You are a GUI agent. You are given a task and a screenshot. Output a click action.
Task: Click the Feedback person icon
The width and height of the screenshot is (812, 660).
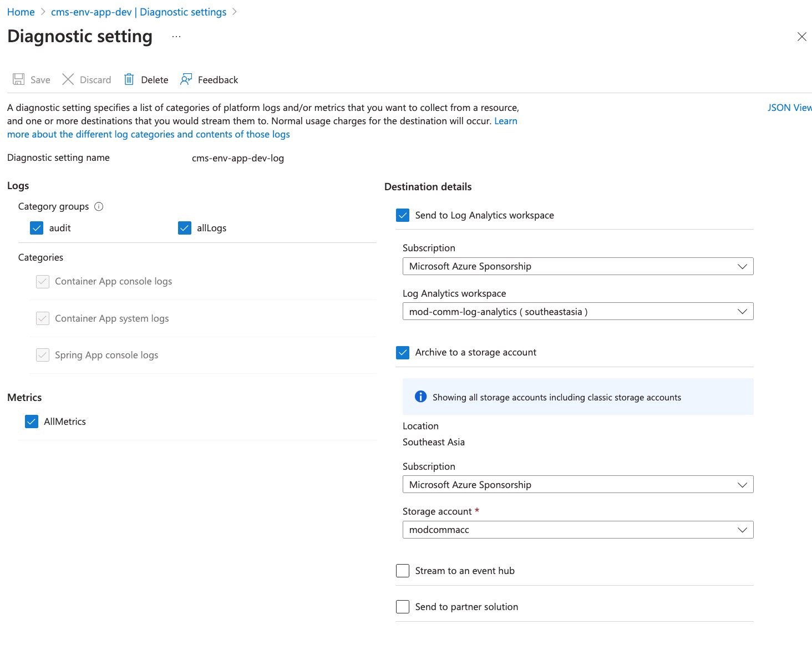[186, 79]
